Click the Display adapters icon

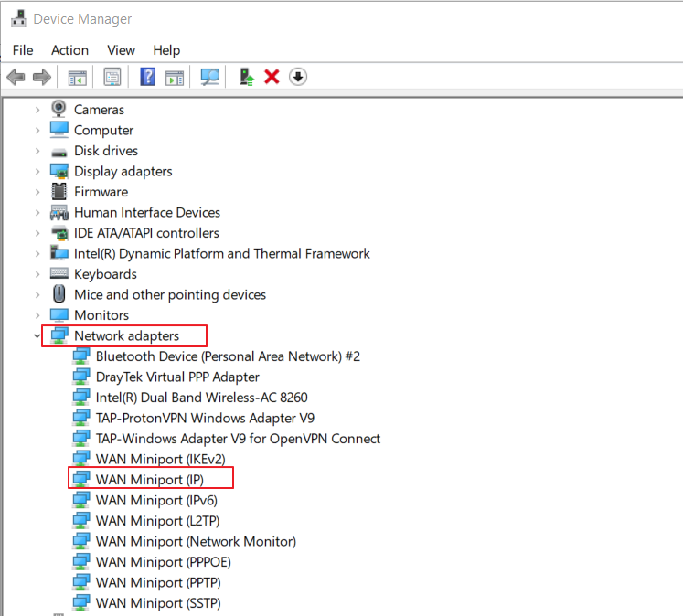[59, 171]
